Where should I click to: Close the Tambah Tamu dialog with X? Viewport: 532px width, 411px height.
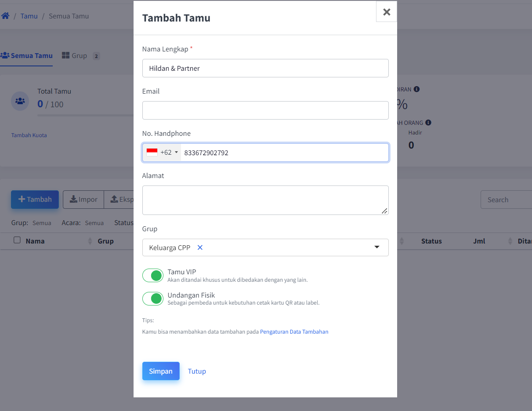point(387,12)
